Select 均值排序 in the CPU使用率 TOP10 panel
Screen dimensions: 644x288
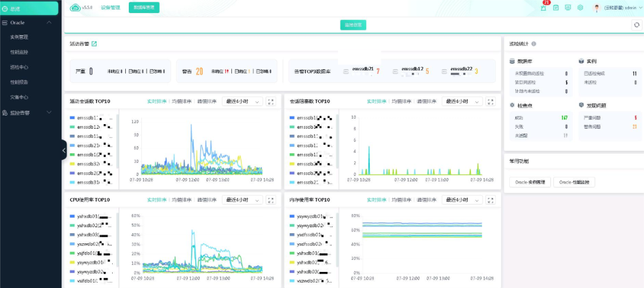click(x=181, y=200)
